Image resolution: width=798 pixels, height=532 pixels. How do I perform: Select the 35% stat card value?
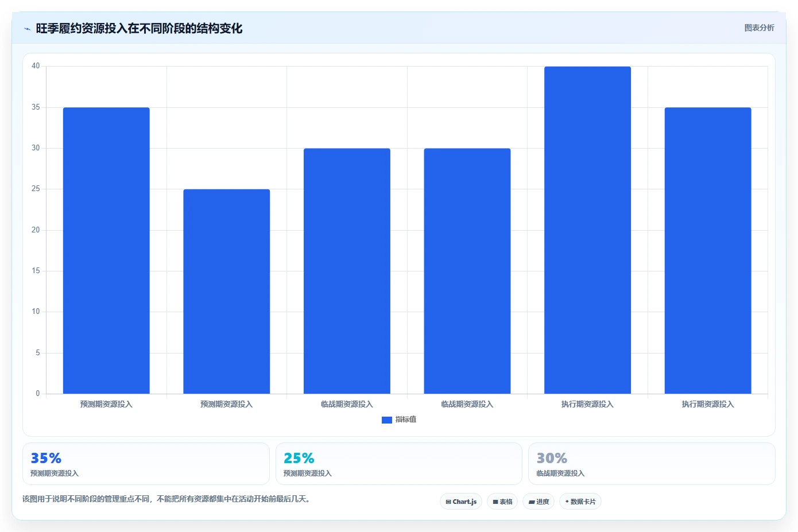46,458
